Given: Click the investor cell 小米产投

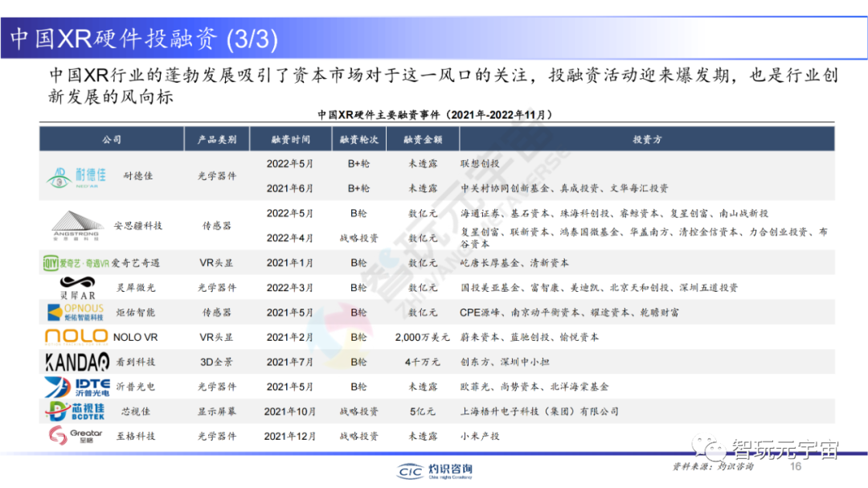Looking at the screenshot, I should point(480,436).
